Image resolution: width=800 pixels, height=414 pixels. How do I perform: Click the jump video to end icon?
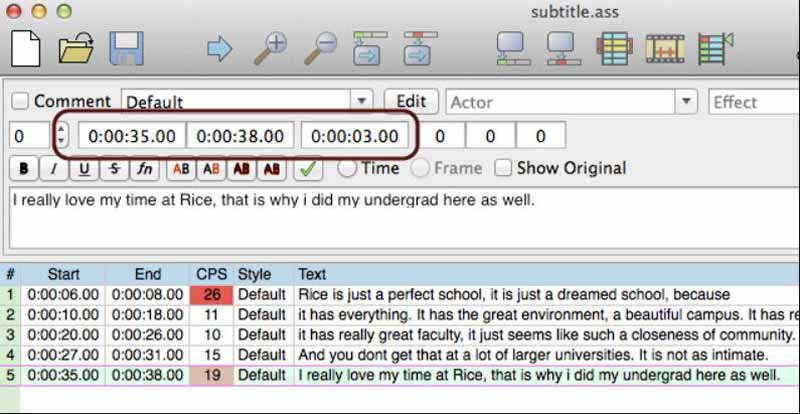420,48
